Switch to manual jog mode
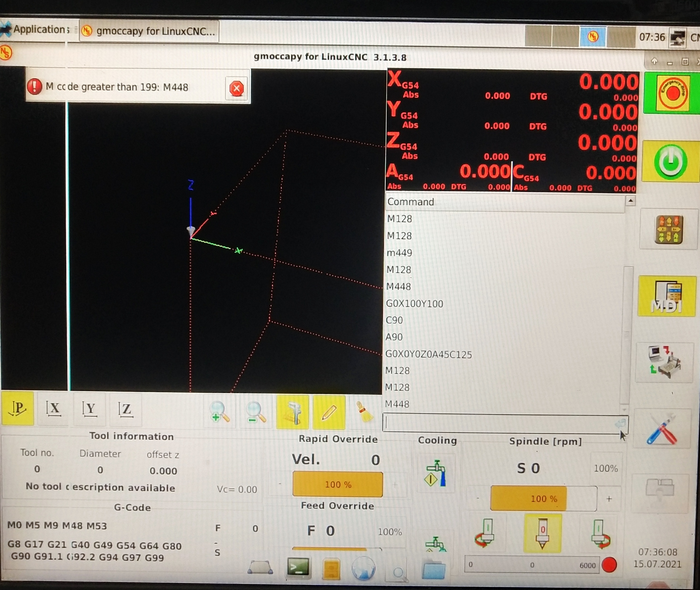The image size is (700, 590). pyautogui.click(x=669, y=229)
